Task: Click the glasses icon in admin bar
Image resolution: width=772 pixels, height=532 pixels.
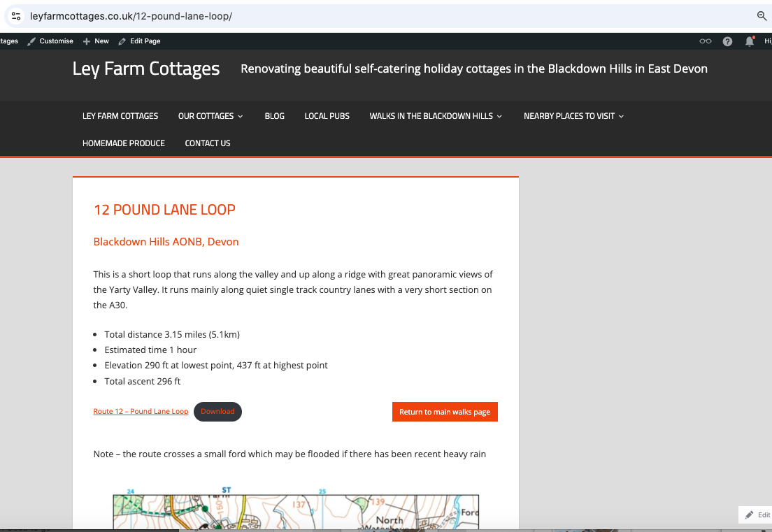Action: point(706,41)
